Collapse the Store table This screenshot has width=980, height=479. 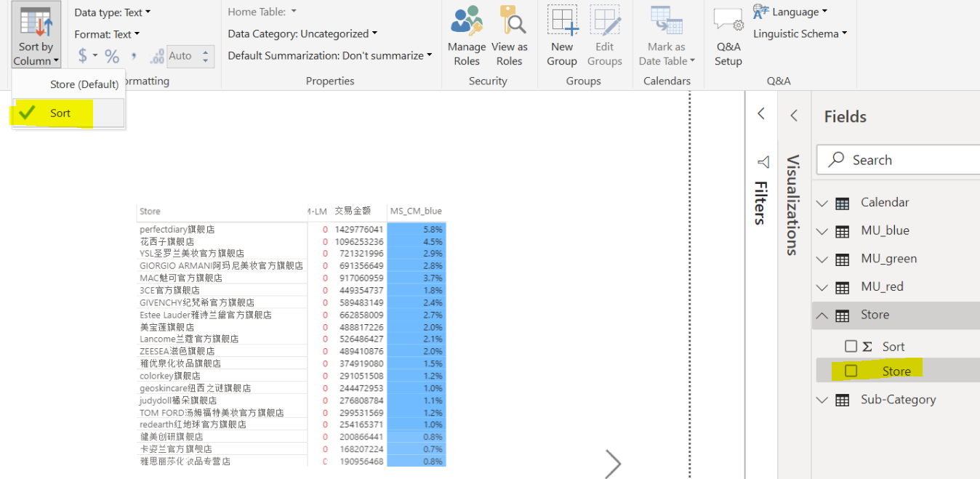822,315
